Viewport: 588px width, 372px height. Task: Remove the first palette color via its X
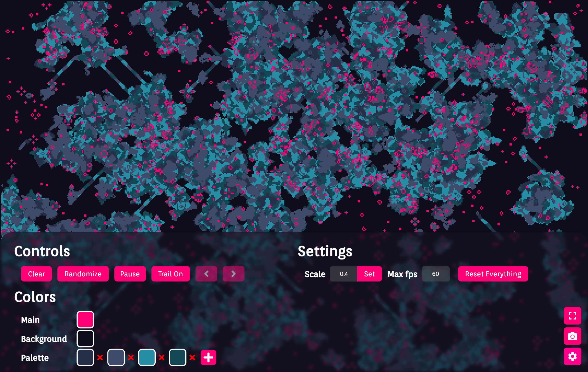(100, 358)
